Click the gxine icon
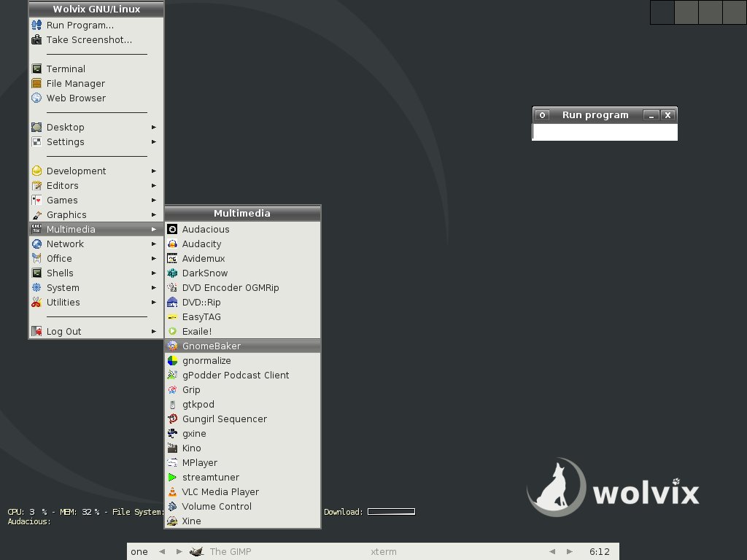Viewport: 747px width, 560px height. [172, 433]
